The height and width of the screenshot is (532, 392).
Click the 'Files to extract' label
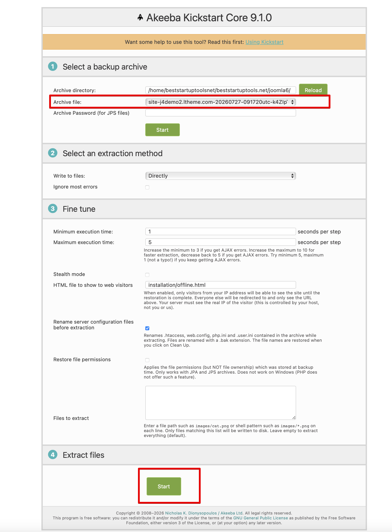click(71, 418)
